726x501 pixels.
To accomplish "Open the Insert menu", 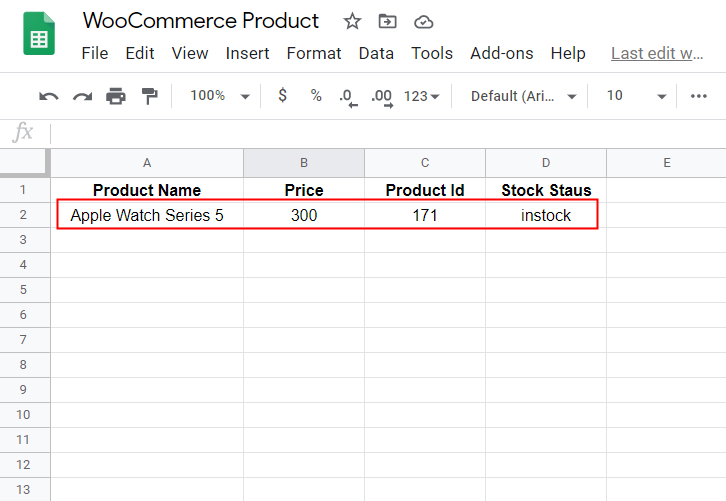I will [x=247, y=53].
